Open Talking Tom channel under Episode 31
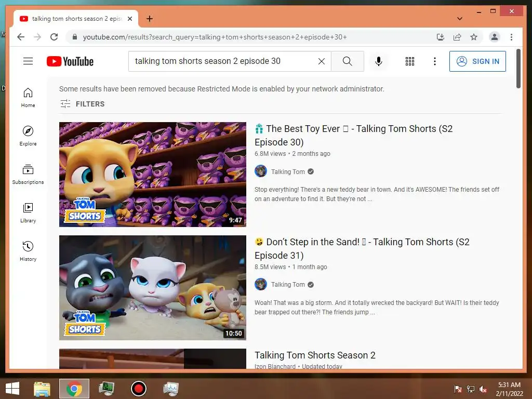 [288, 285]
